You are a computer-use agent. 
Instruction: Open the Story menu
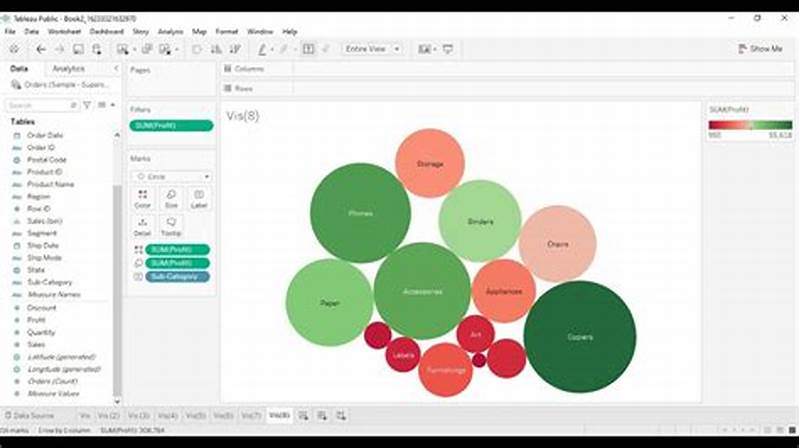141,32
